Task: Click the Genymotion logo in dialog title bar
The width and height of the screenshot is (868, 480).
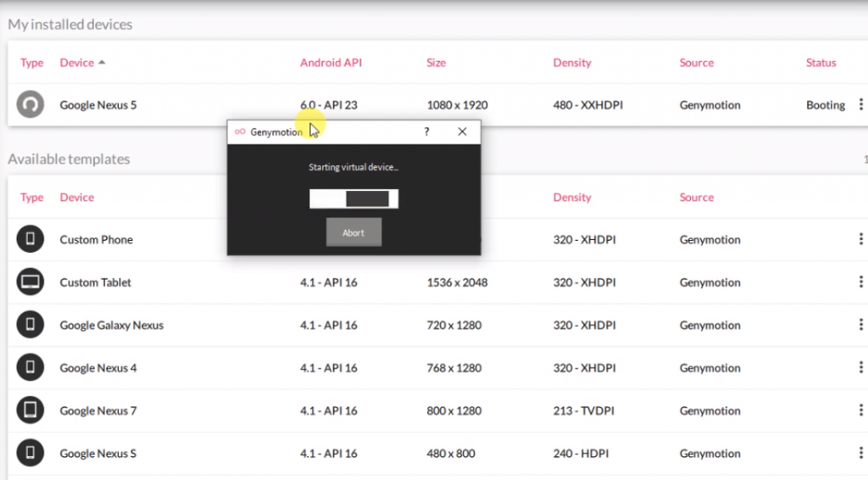Action: (240, 131)
